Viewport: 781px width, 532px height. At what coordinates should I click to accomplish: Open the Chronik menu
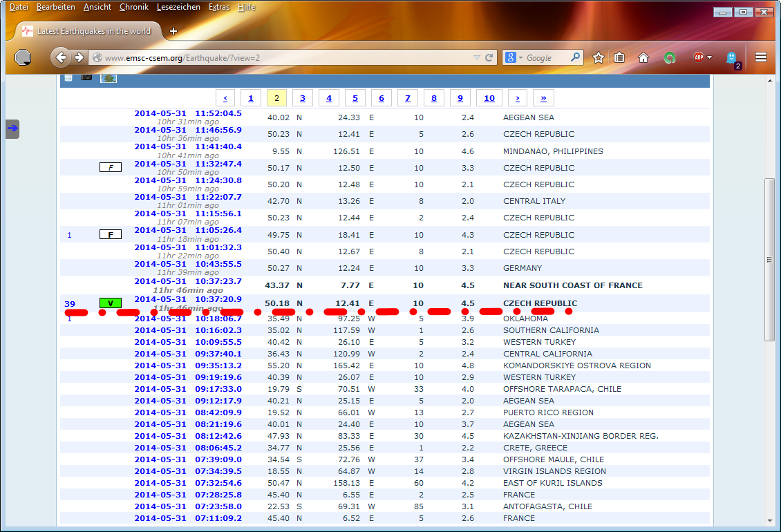pos(133,7)
